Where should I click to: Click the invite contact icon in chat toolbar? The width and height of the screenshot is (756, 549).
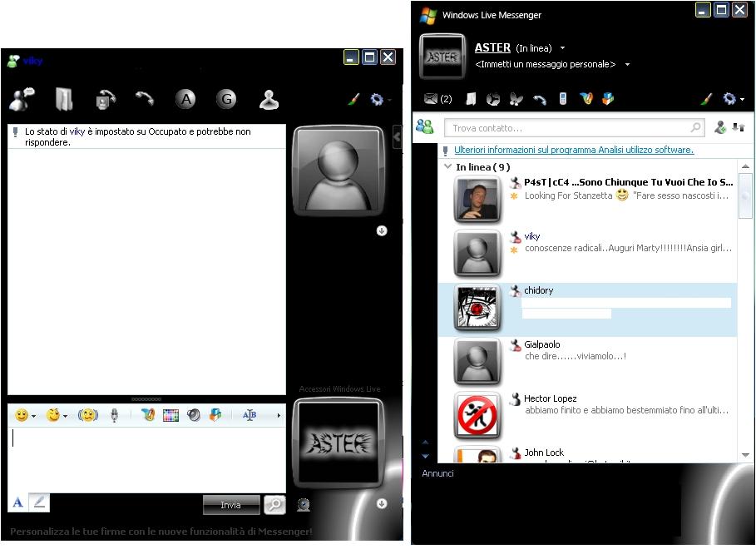(x=21, y=100)
